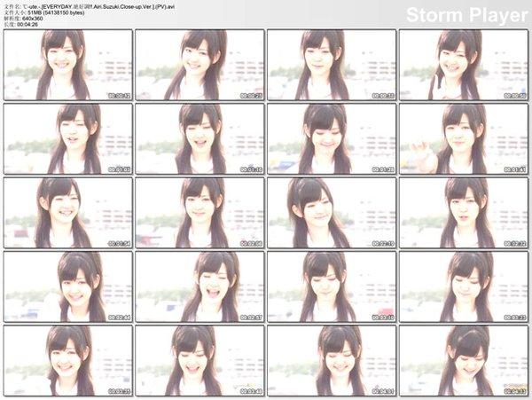This screenshot has height=400, width=532.
Task: Click the 00:02:19 timestamp label
Action: [380, 243]
